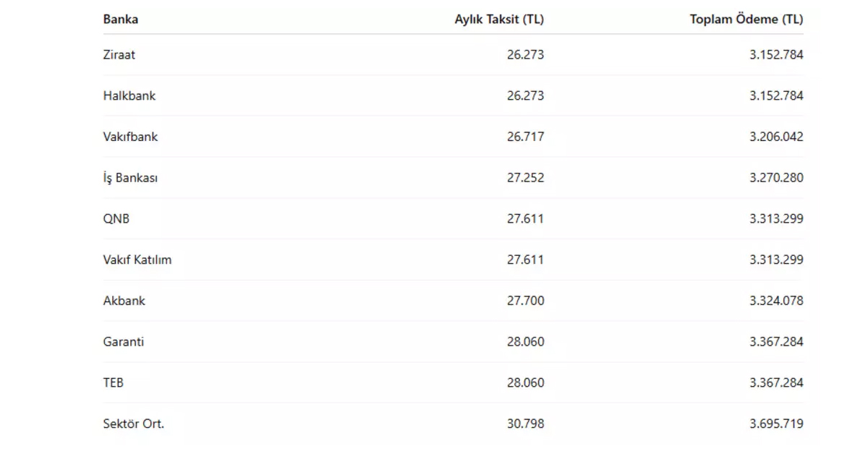Click Akbank's total payment 3.324.078
Viewport: 868px width, 454px height.
coord(776,301)
